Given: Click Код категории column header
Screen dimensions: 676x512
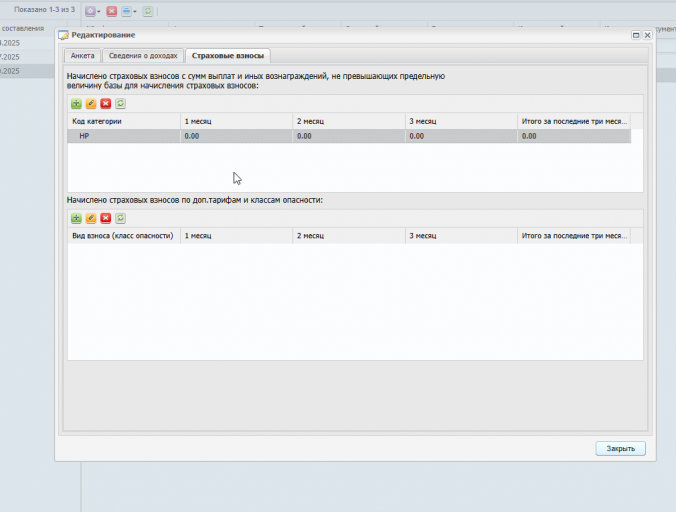Looking at the screenshot, I should coord(124,122).
